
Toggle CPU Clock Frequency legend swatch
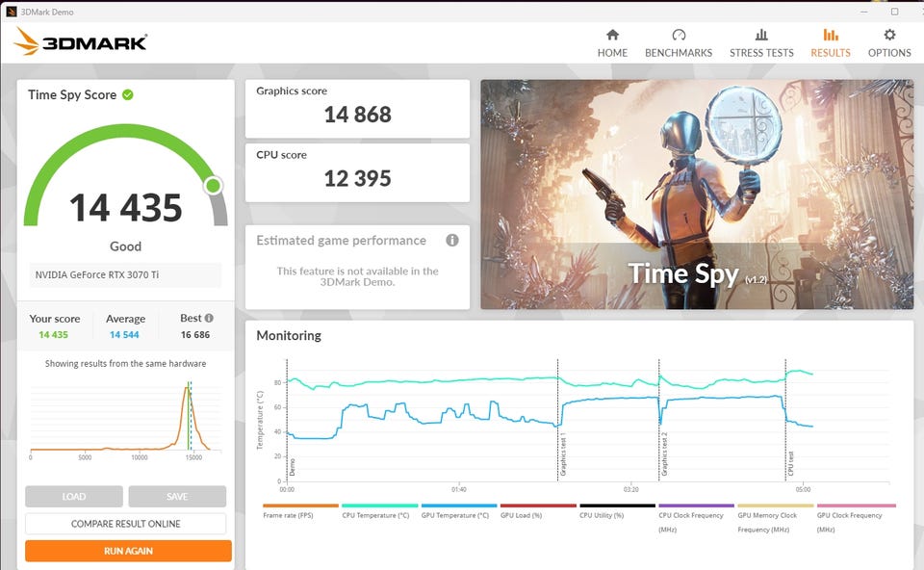click(x=697, y=505)
